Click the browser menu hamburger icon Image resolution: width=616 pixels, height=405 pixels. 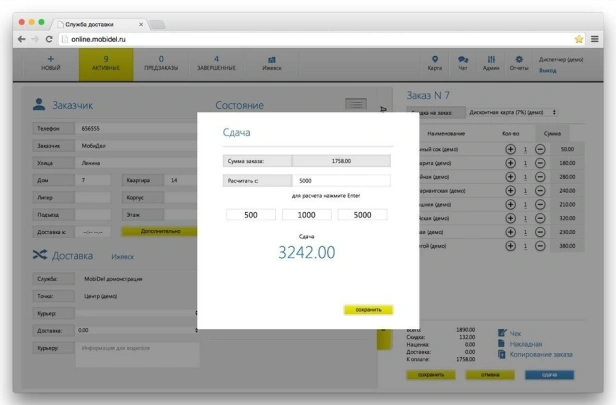coord(595,38)
